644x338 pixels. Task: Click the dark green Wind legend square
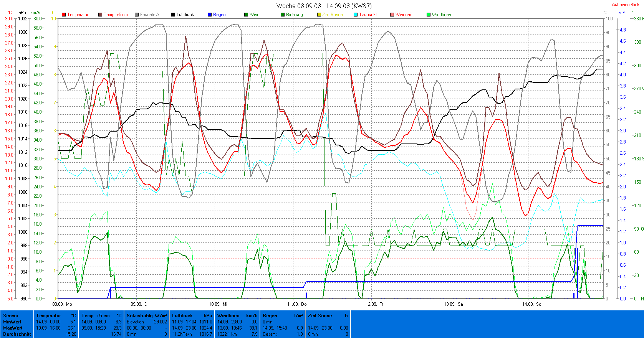tap(246, 15)
